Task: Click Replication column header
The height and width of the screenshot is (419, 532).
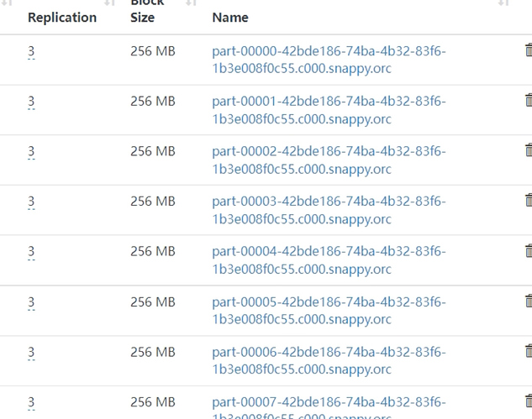Action: click(x=62, y=18)
